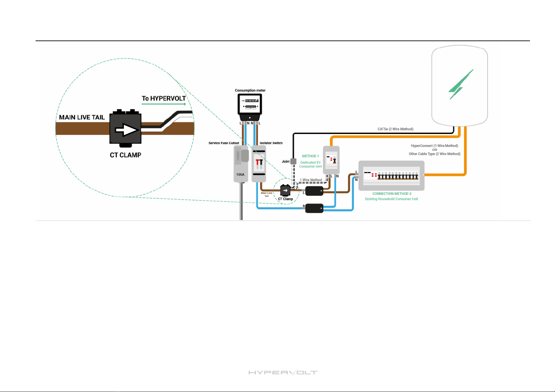Click the "CONNECTION METHOD 2" heading
Image resolution: width=555 pixels, height=392 pixels.
[392, 194]
